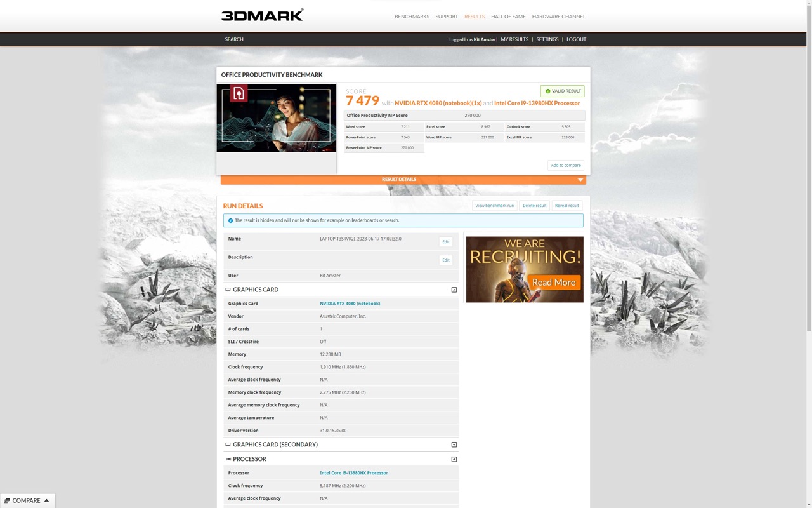Click the Excel MP score value 228 000
Screen dimensions: 812x508
pos(568,137)
